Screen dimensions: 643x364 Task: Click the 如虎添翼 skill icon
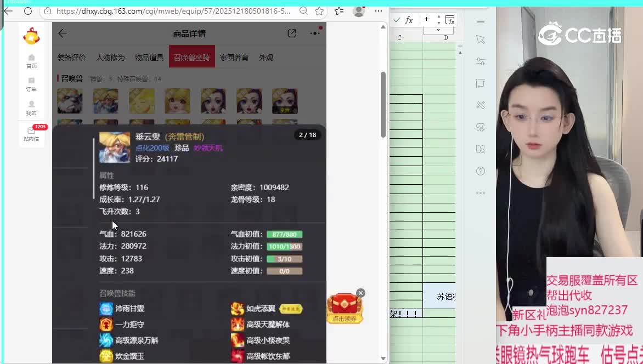tap(238, 309)
